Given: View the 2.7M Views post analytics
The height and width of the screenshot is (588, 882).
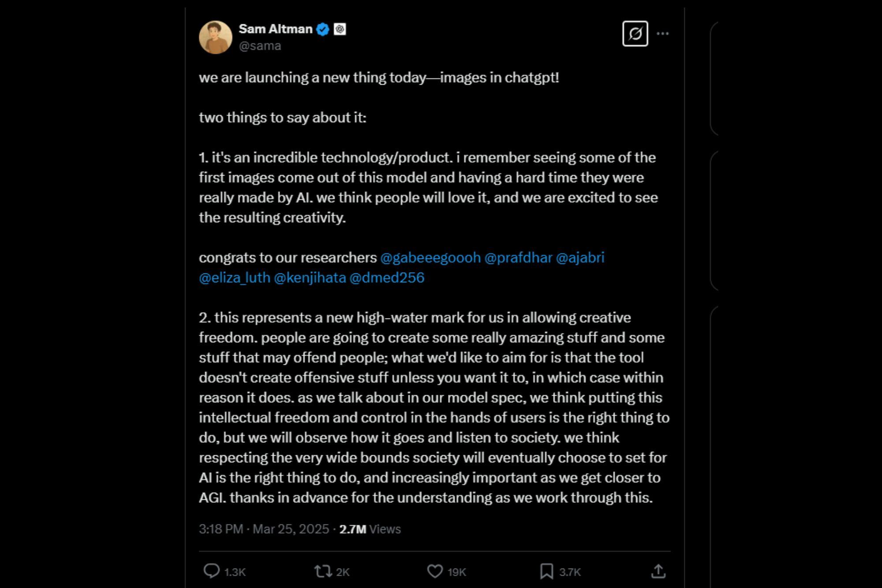Looking at the screenshot, I should coord(370,529).
